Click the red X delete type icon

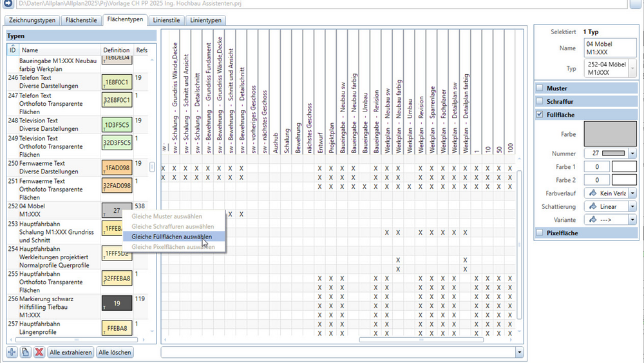(x=39, y=352)
